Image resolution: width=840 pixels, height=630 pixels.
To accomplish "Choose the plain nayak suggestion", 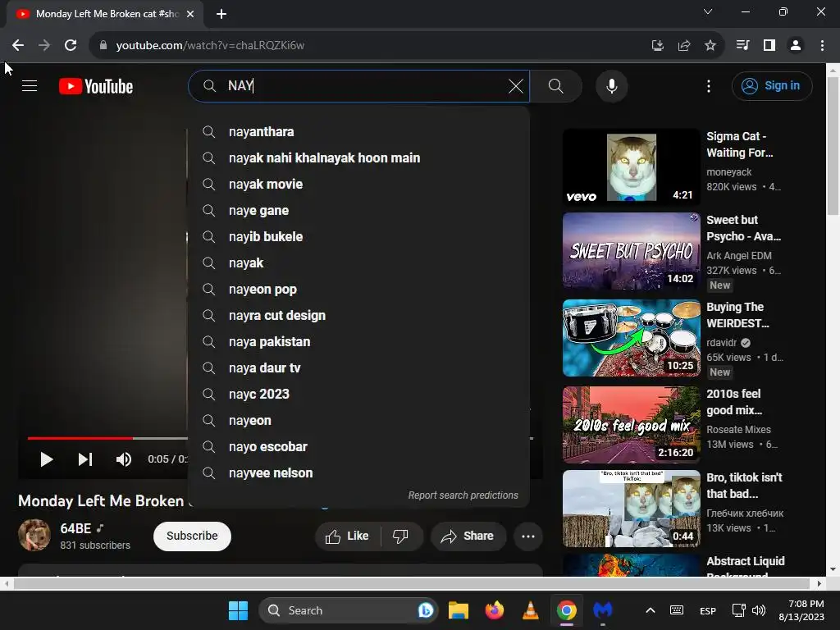I will pos(359,263).
